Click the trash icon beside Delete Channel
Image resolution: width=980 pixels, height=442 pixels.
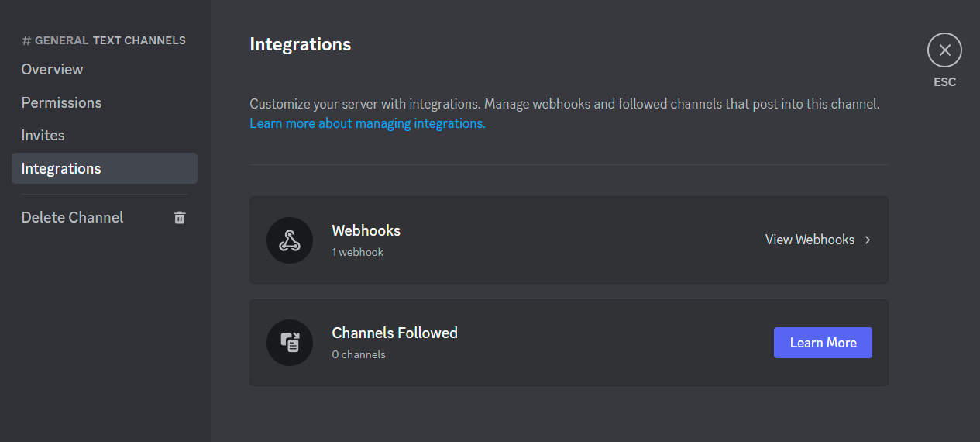click(180, 218)
